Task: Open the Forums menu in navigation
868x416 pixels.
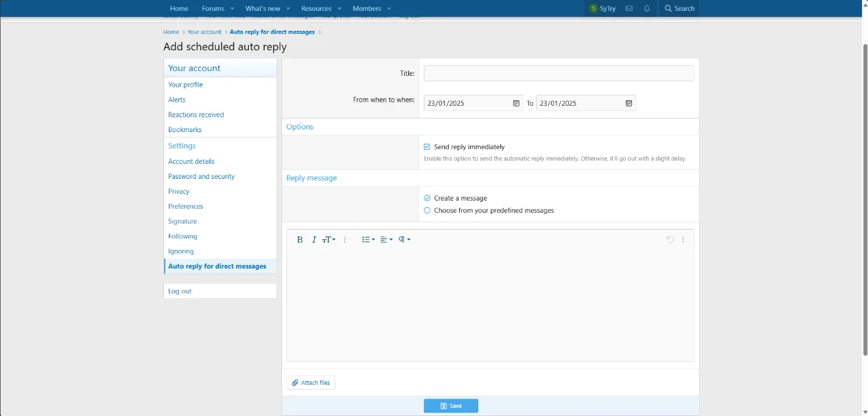Action: (x=213, y=9)
